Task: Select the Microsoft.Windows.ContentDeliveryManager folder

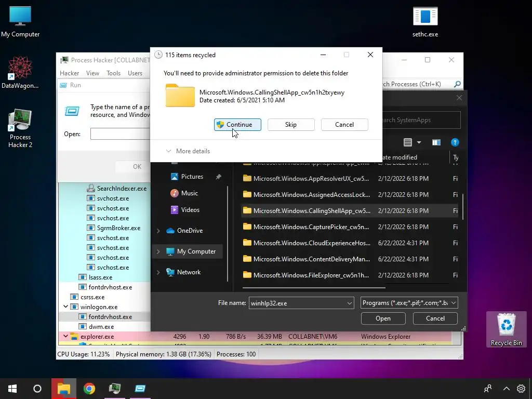Action: coord(350,259)
